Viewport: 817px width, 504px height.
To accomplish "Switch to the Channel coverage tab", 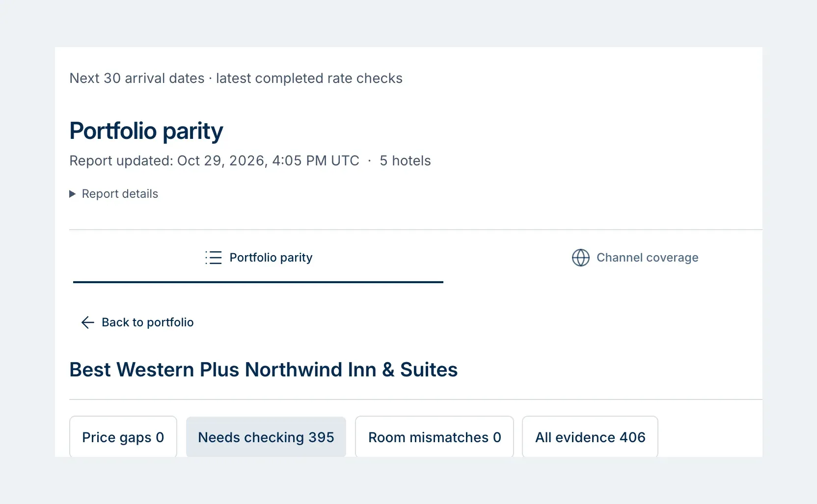I will 635,258.
